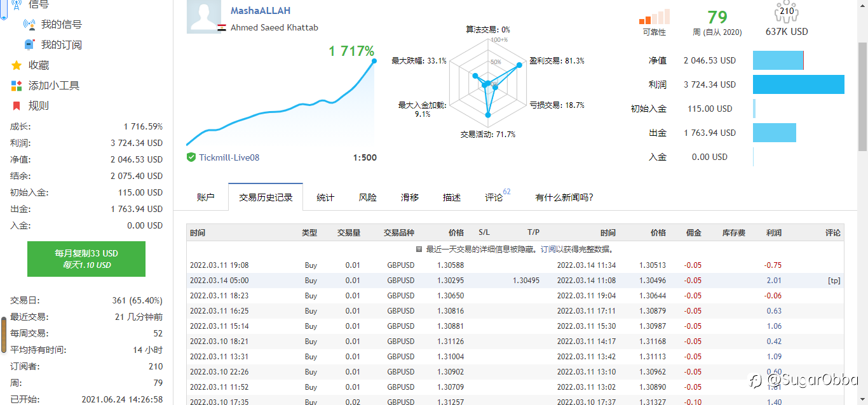Sort by the 评论 column header
Screen dimensions: 868x405
(832, 233)
